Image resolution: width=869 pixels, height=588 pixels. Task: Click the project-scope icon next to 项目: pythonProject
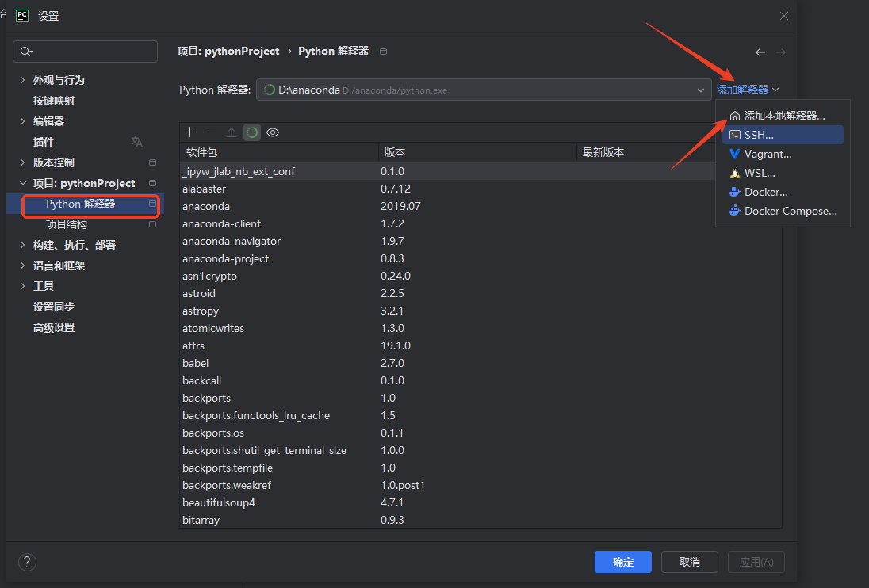pyautogui.click(x=152, y=183)
